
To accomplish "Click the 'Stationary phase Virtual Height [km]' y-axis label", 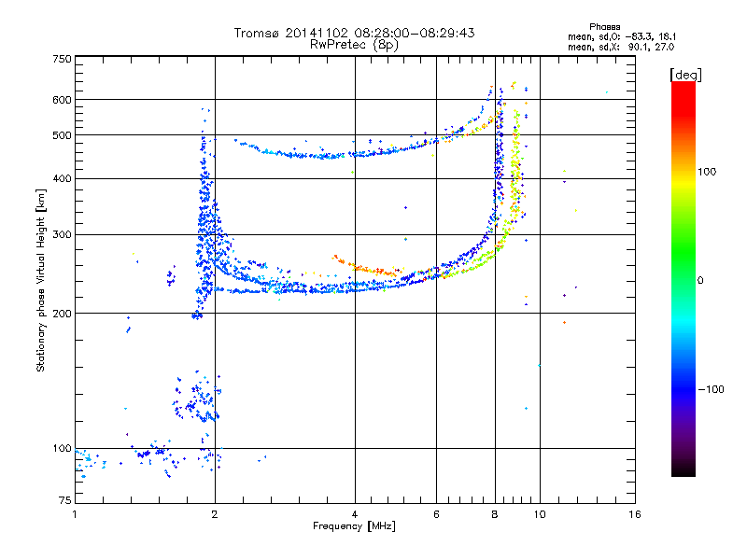I will coord(41,281).
